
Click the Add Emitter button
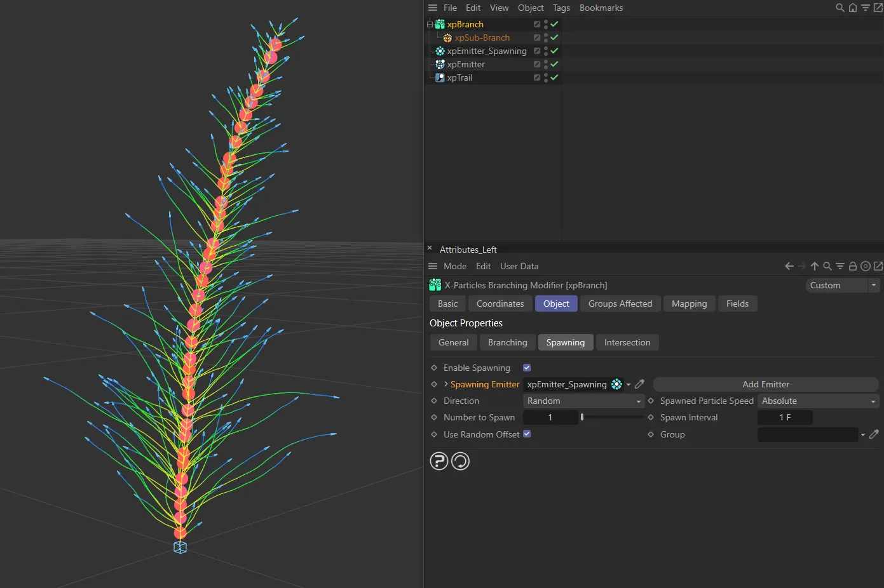[x=765, y=384]
